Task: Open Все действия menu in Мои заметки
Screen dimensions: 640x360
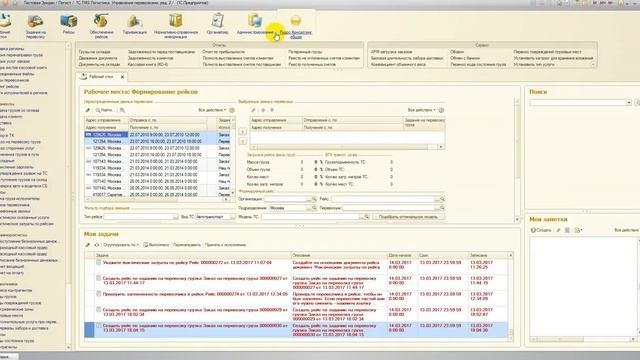Action: click(x=627, y=230)
